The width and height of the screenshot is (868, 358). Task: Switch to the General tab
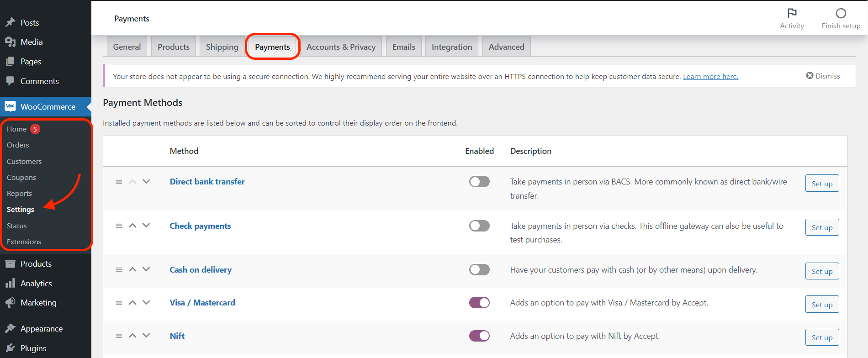point(127,47)
